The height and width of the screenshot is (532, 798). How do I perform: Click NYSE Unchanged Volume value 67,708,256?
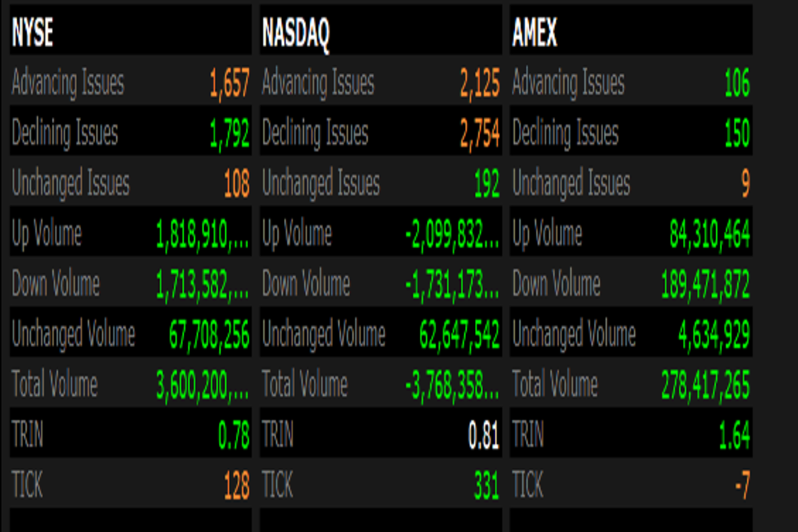pyautogui.click(x=209, y=335)
